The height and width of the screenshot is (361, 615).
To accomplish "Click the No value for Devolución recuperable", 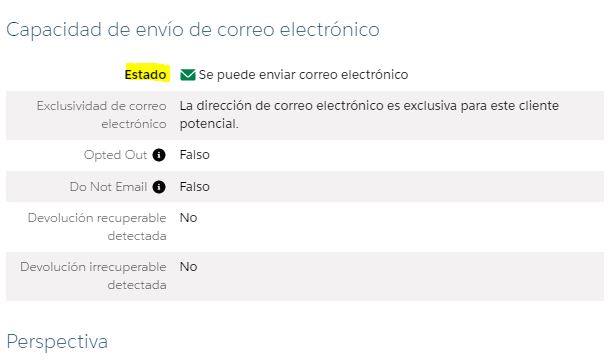I will click(188, 218).
